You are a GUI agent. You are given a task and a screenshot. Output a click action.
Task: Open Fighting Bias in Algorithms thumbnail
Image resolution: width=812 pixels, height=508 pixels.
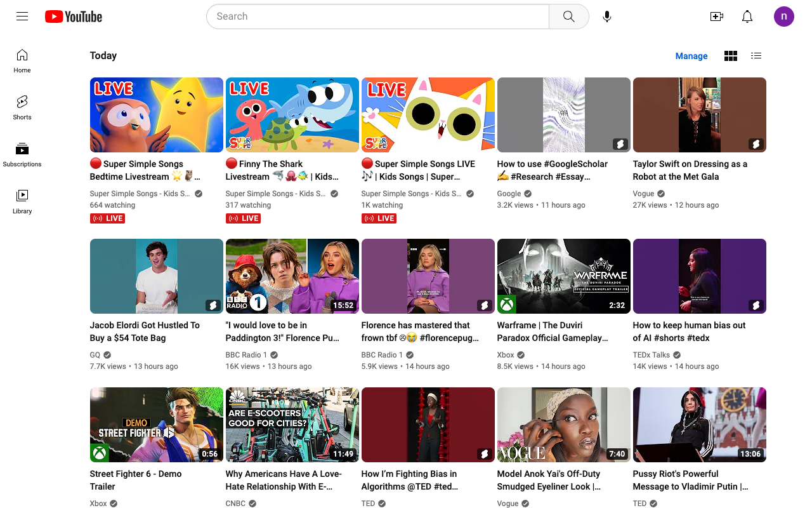(428, 425)
